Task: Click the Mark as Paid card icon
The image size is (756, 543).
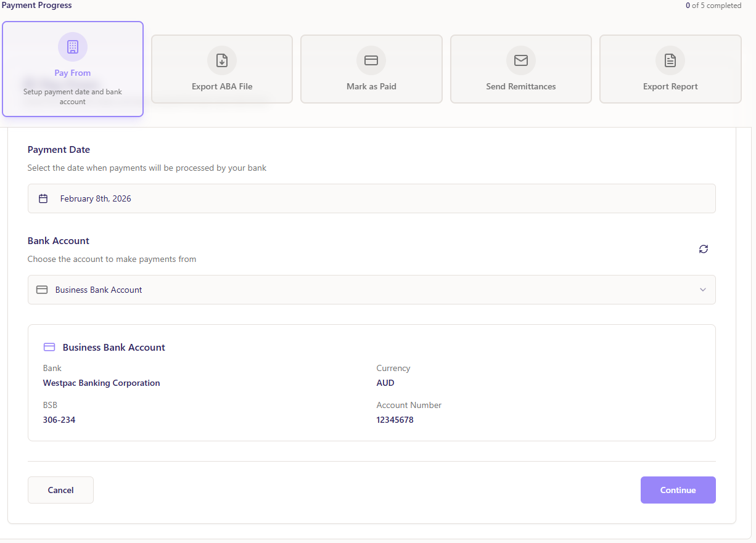Action: pos(371,60)
